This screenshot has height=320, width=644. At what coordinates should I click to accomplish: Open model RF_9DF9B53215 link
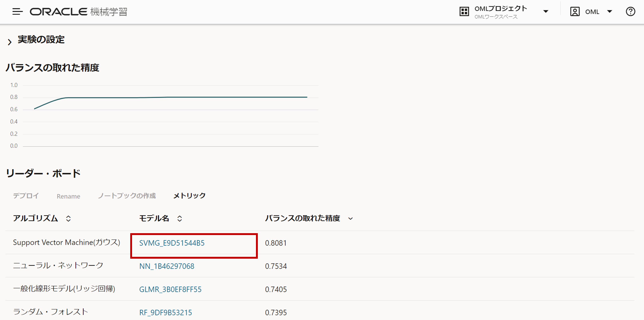165,312
